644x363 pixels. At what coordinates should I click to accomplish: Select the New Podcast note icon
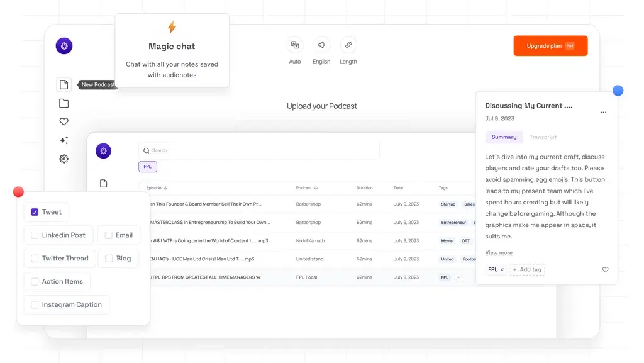coord(64,84)
